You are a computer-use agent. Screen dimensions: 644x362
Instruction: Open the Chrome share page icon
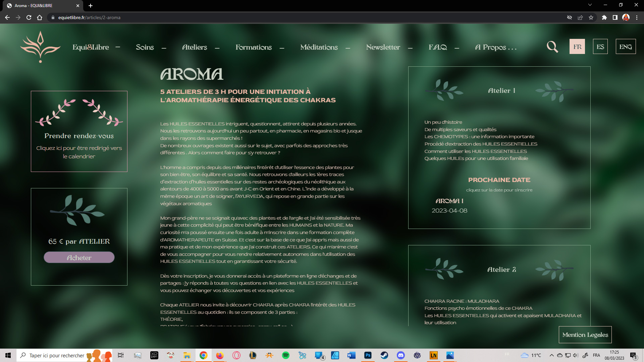580,17
